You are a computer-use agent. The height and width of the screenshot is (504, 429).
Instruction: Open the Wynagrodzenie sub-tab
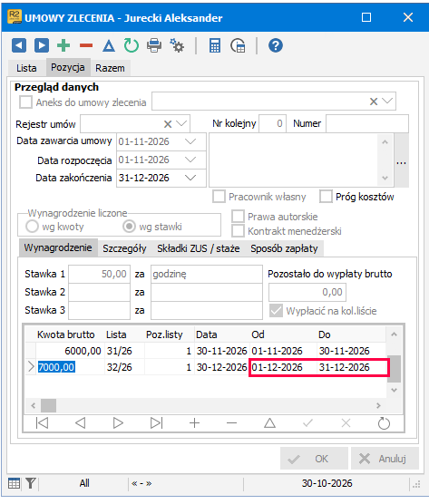coord(58,247)
